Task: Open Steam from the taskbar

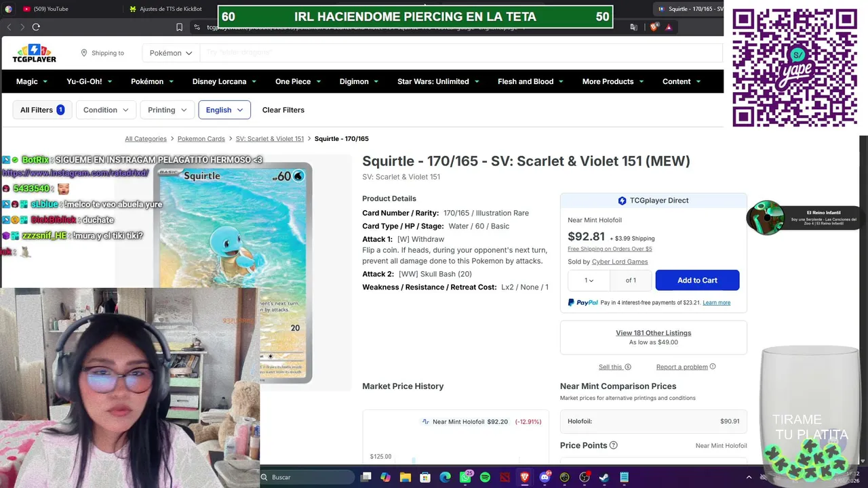Action: tap(604, 477)
